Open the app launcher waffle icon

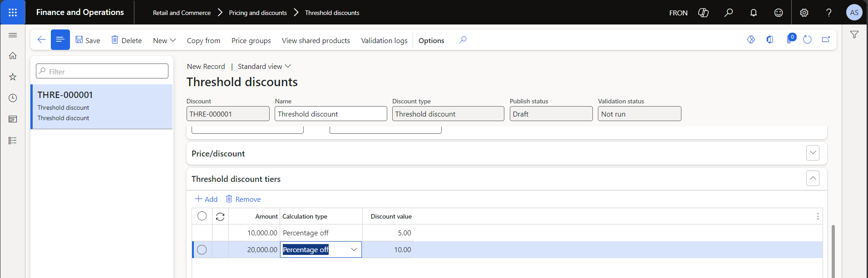[13, 12]
